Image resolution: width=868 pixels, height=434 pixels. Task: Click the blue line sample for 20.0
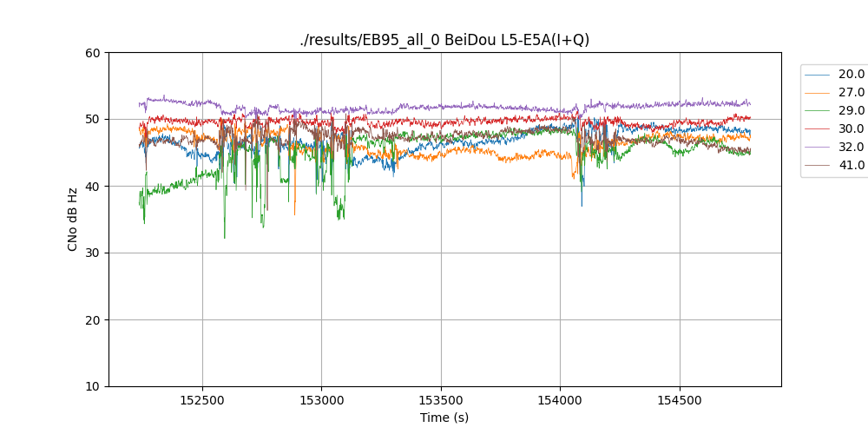[x=817, y=75]
